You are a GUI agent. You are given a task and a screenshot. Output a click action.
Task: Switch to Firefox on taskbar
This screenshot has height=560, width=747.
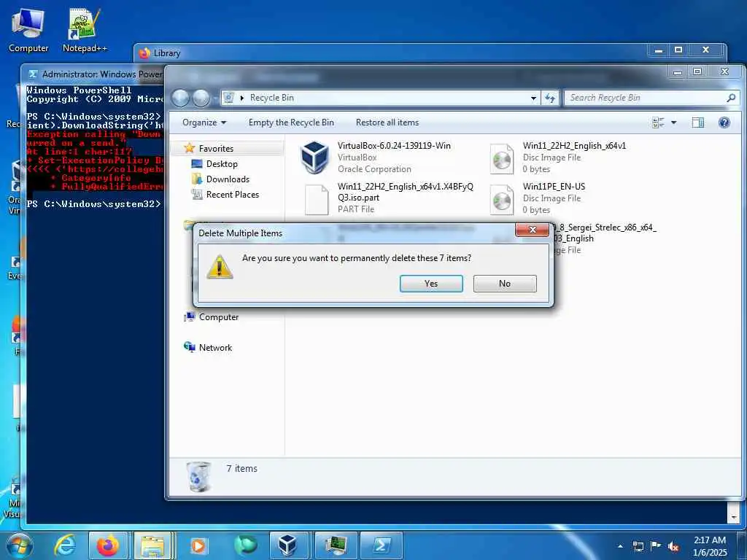(108, 545)
